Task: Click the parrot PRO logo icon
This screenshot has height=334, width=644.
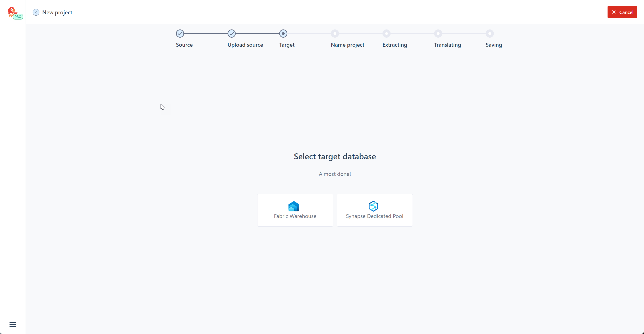Action: tap(14, 12)
